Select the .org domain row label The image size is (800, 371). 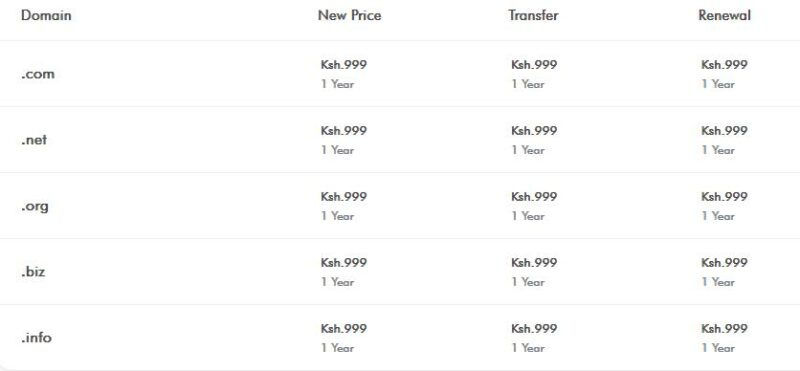pyautogui.click(x=35, y=207)
